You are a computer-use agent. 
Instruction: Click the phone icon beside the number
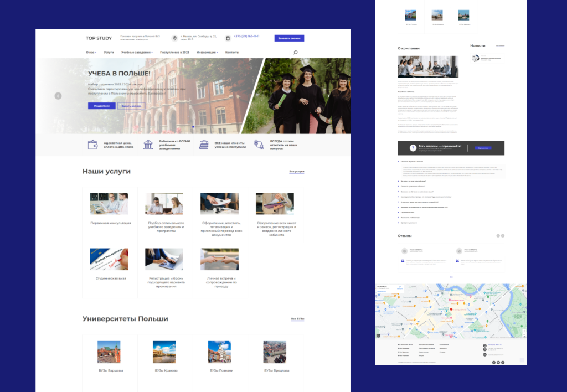point(228,38)
